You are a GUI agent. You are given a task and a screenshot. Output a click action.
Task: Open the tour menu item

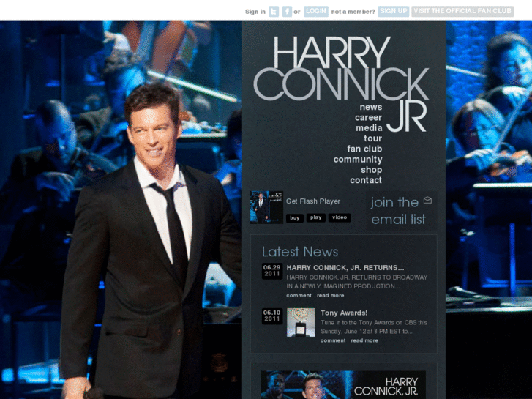point(373,138)
